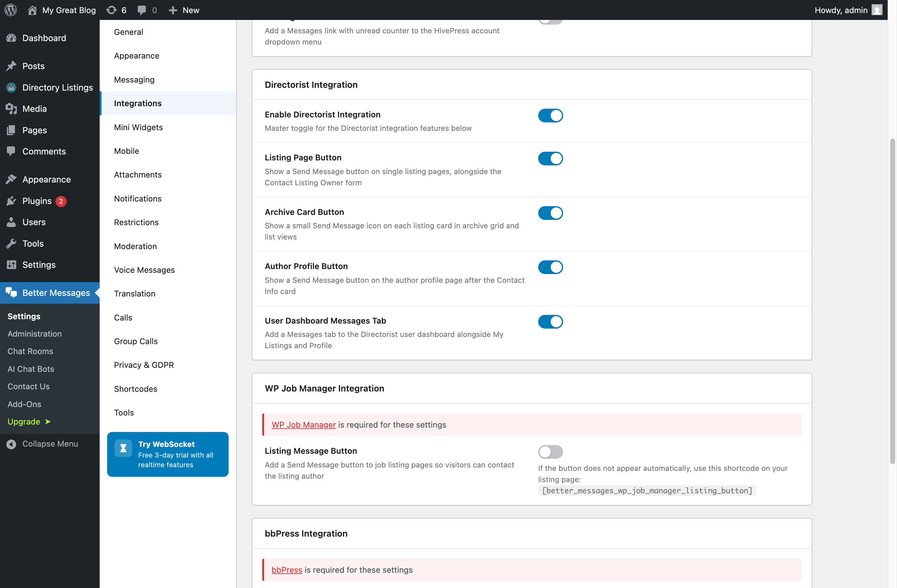Click the Pages icon in sidebar

pos(11,130)
